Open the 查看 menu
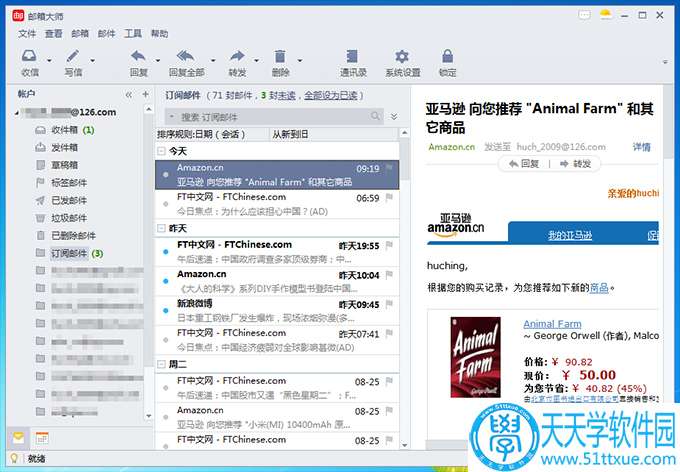 pyautogui.click(x=53, y=33)
